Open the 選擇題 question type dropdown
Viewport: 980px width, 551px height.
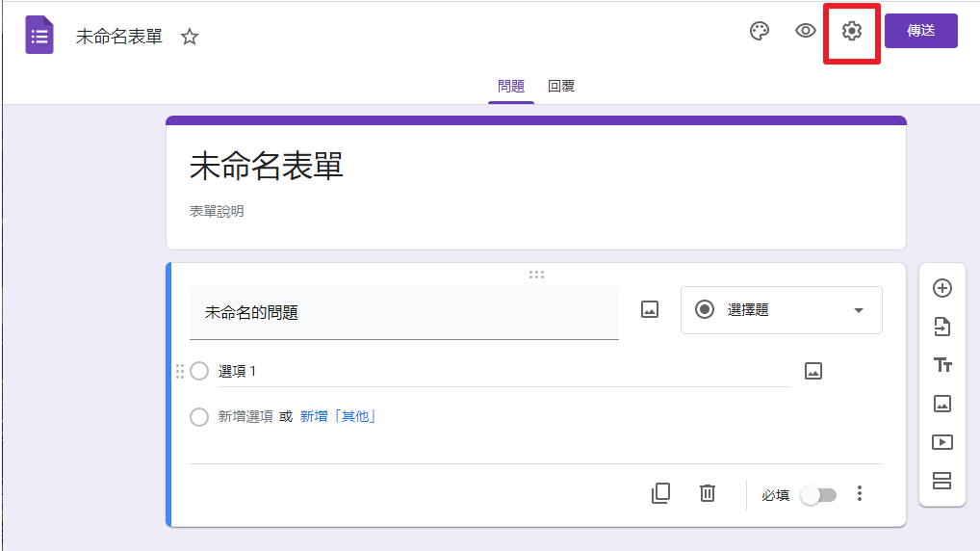[782, 310]
